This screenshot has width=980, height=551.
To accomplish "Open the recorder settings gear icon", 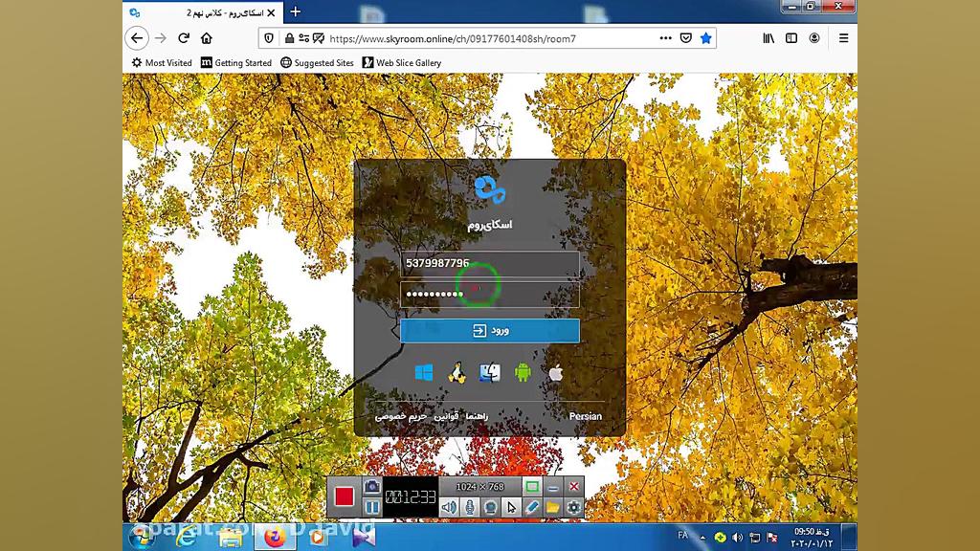I will [574, 508].
